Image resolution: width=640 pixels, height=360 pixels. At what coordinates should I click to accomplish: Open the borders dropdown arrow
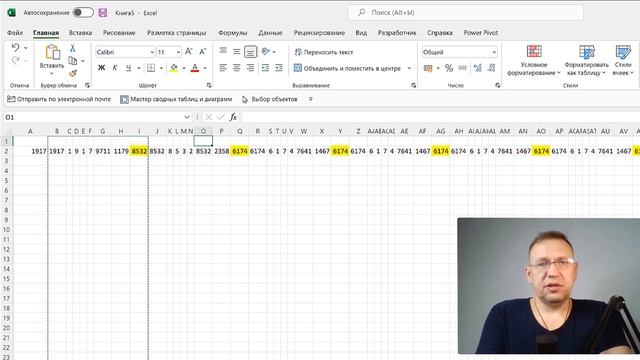coord(161,68)
